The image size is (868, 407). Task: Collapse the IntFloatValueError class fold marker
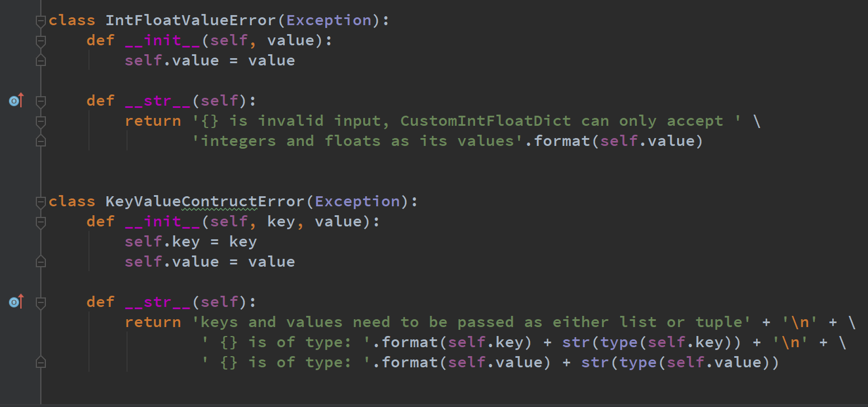pos(40,21)
